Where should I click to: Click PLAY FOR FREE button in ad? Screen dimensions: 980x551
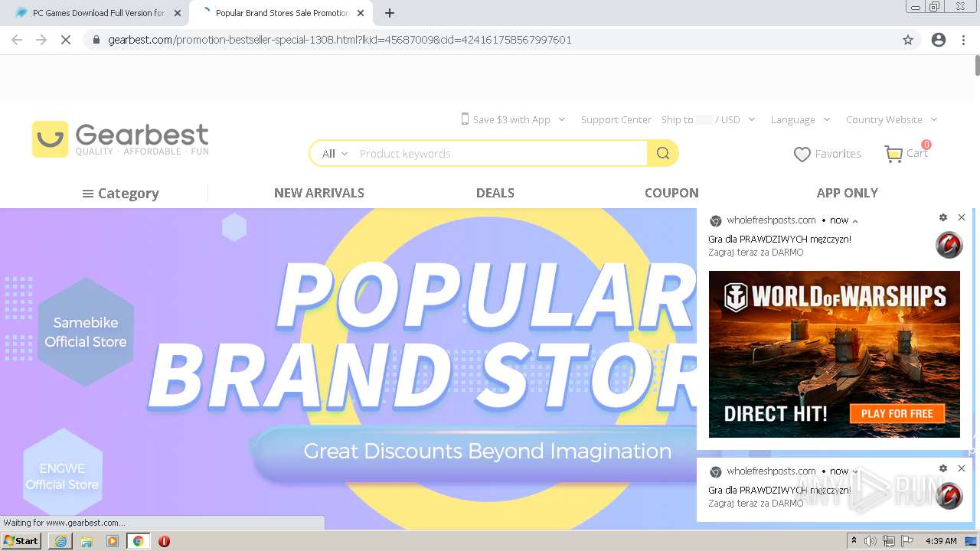(x=897, y=414)
